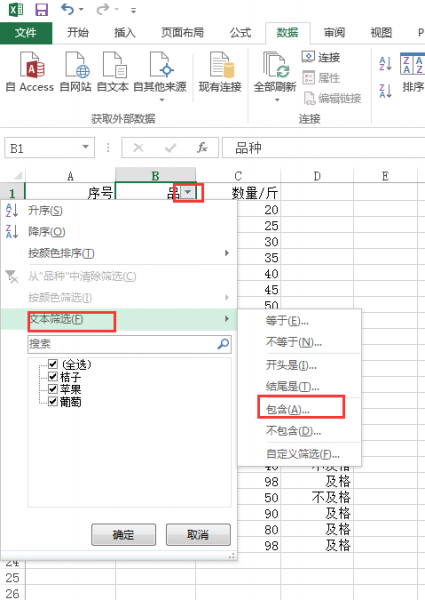Image resolution: width=425 pixels, height=600 pixels.
Task: Switch to the 数据 tab
Action: [x=287, y=33]
